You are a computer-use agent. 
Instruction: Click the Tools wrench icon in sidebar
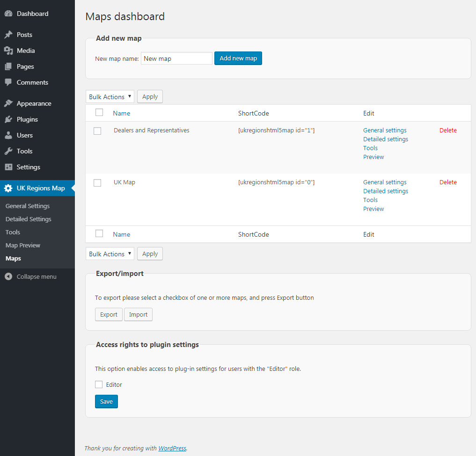[8, 151]
